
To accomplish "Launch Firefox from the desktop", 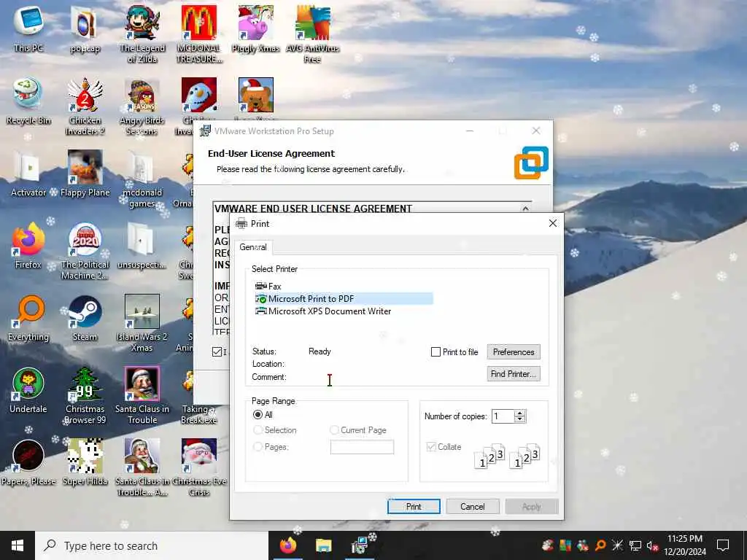I will (x=28, y=245).
